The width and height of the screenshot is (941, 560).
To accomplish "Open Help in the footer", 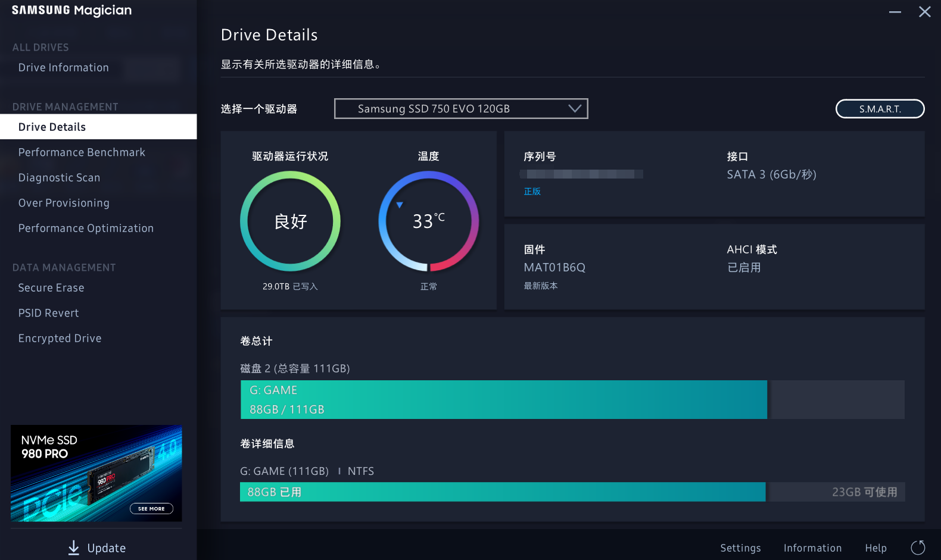I will pyautogui.click(x=875, y=548).
